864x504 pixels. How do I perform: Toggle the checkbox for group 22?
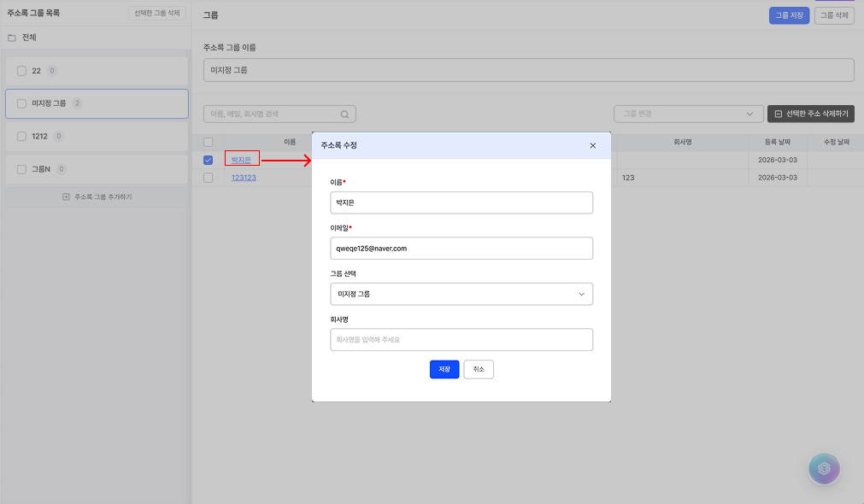[21, 71]
